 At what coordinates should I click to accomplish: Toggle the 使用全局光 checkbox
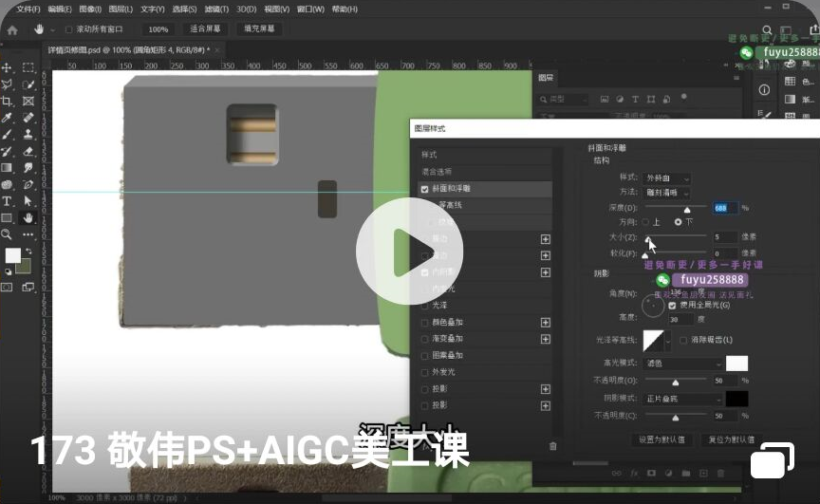(672, 306)
